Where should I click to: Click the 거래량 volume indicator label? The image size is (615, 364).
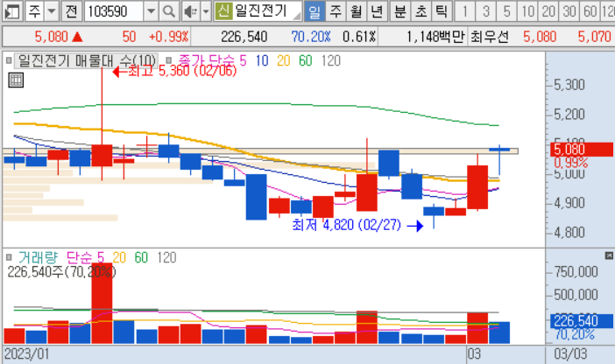[x=38, y=257]
